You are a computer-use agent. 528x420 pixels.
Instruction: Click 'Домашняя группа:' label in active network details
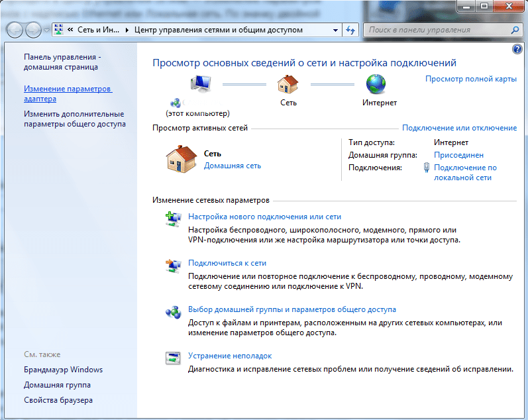pyautogui.click(x=382, y=155)
